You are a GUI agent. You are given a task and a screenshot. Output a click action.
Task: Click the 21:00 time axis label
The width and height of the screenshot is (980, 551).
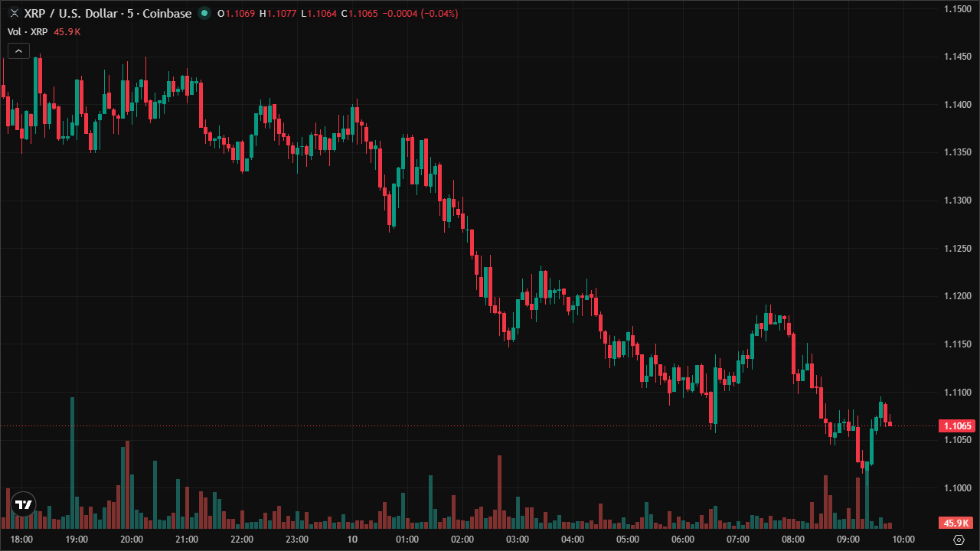[187, 540]
